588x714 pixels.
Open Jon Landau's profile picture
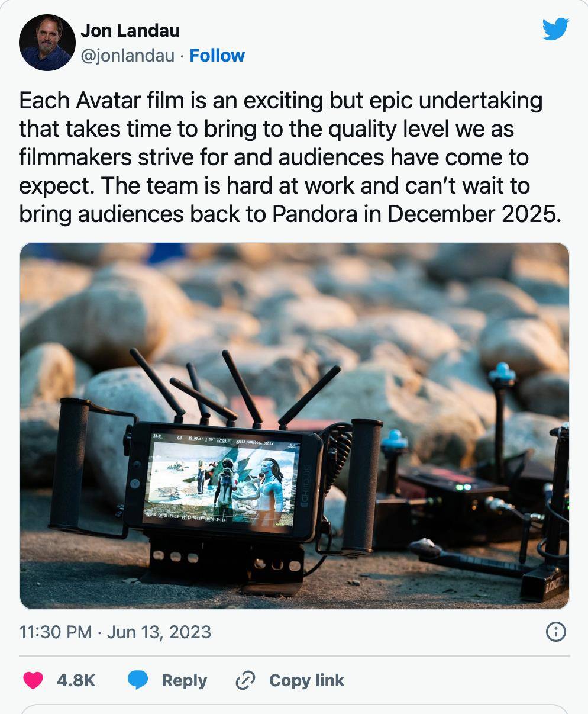[47, 43]
